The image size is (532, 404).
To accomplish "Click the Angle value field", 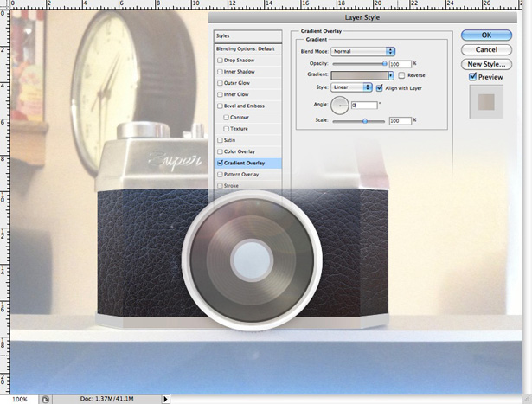I will (364, 106).
